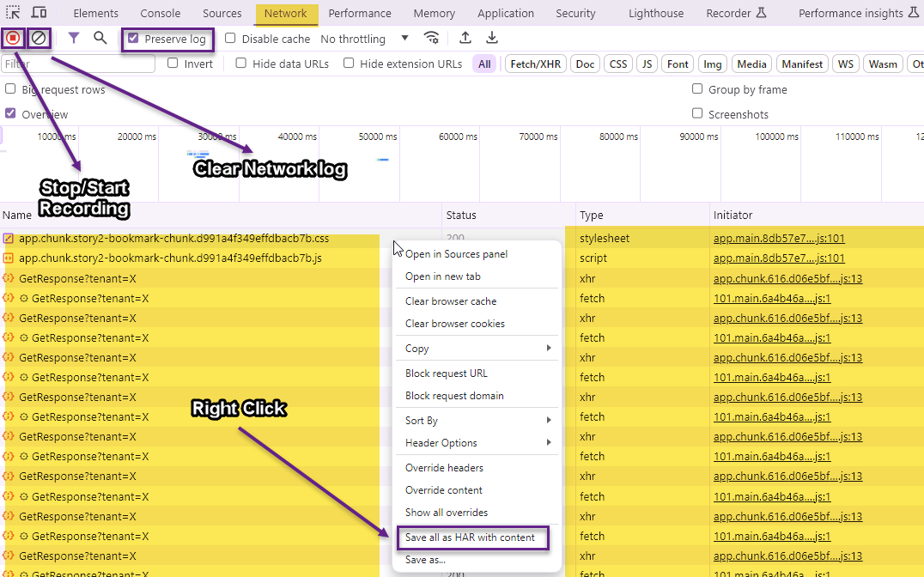This screenshot has height=577, width=924.
Task: Filter requests by Img type
Action: coord(713,64)
